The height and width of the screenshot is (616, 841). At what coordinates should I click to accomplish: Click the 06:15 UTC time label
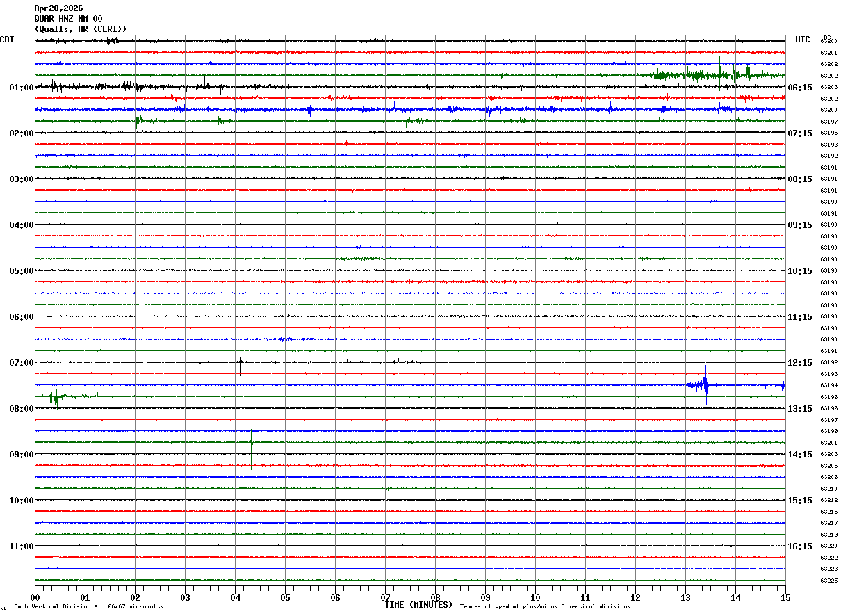pyautogui.click(x=800, y=88)
